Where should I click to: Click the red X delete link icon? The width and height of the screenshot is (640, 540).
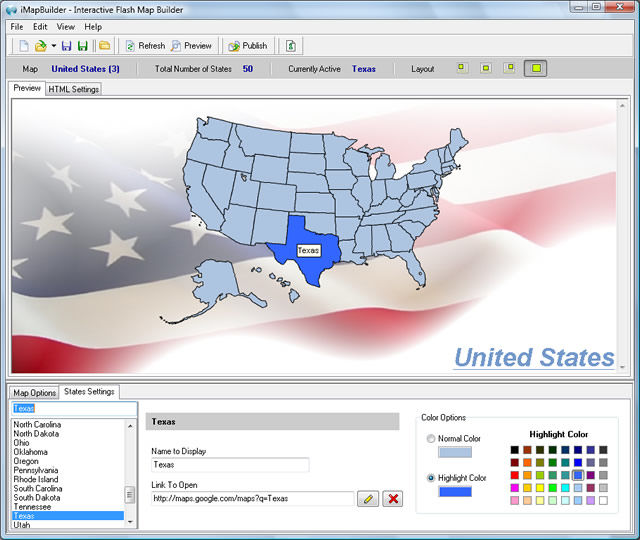tap(392, 498)
